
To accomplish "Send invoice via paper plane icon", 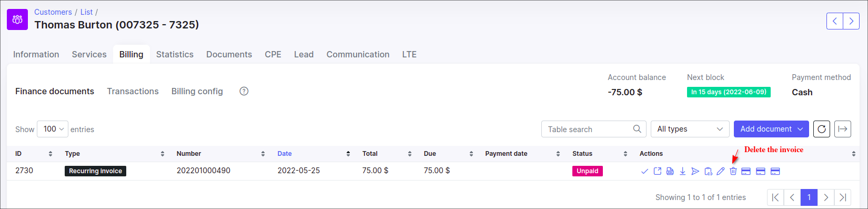I will pyautogui.click(x=695, y=171).
